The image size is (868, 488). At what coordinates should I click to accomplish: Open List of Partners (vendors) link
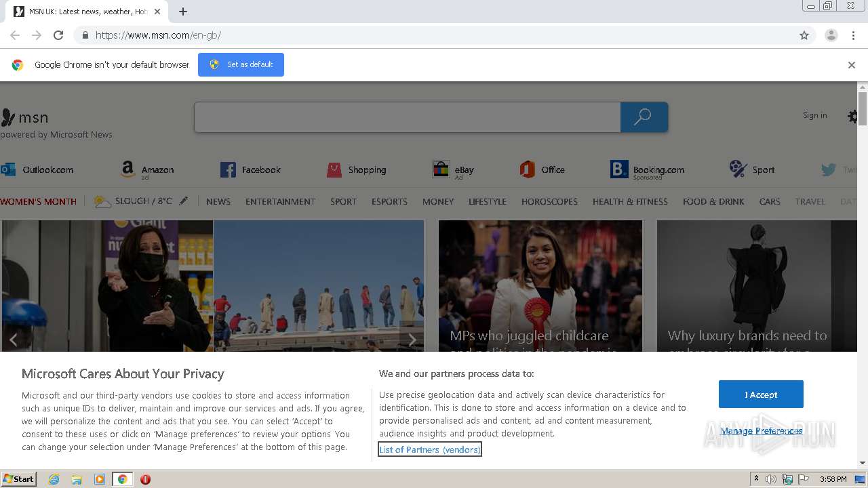pyautogui.click(x=429, y=449)
